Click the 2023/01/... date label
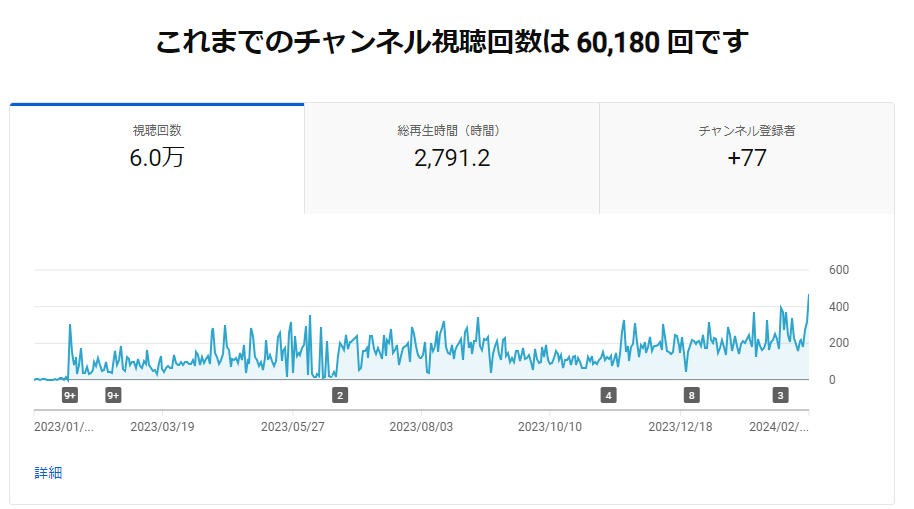The height and width of the screenshot is (509, 914). pos(64,427)
